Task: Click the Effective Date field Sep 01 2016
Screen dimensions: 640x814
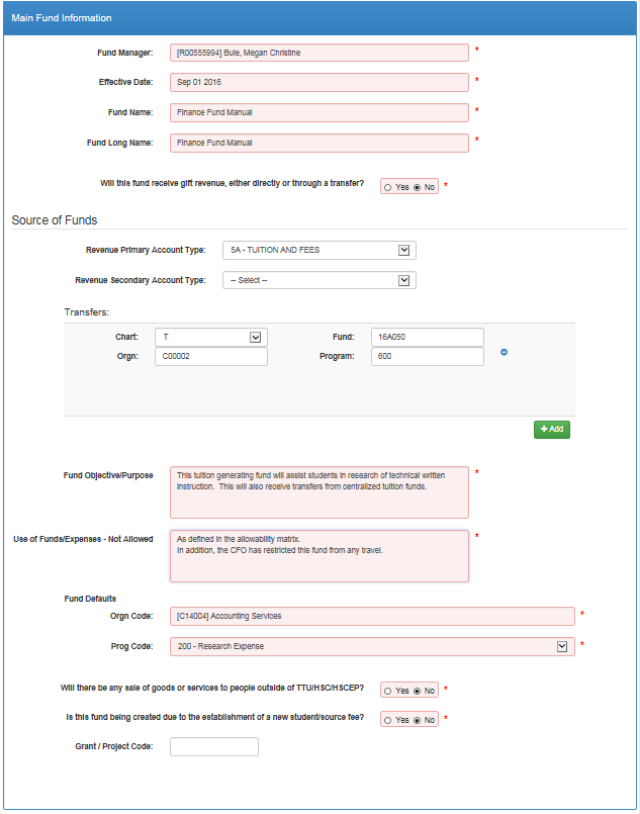Action: coord(319,82)
